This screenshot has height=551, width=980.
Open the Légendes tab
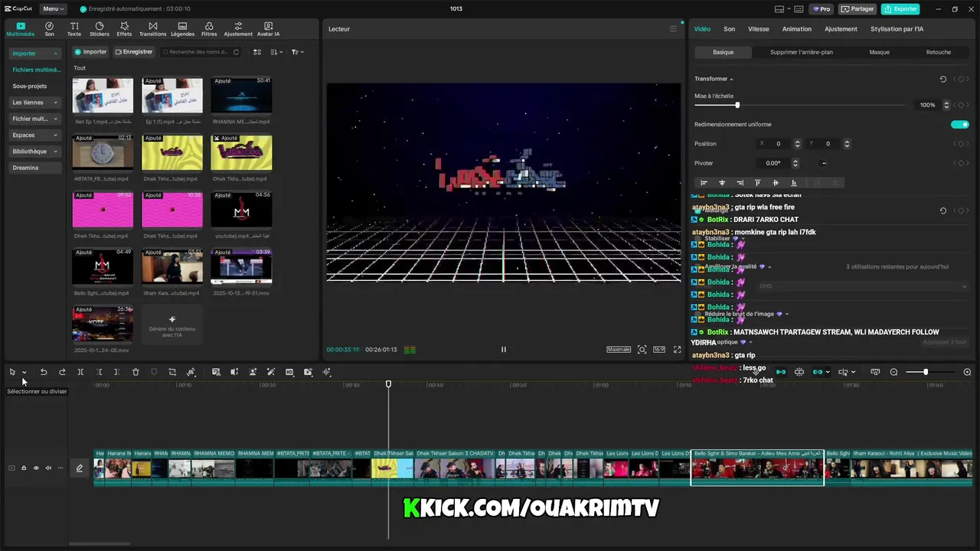182,29
